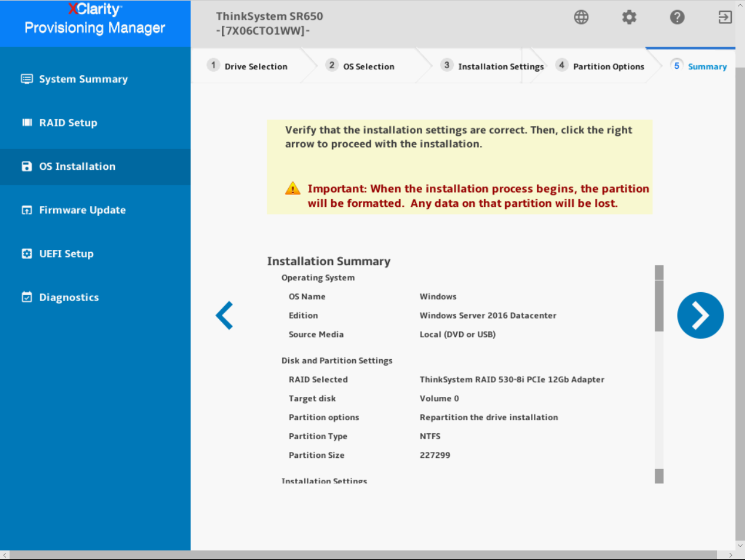Click the Disk and Partition Settings heading

tap(337, 361)
